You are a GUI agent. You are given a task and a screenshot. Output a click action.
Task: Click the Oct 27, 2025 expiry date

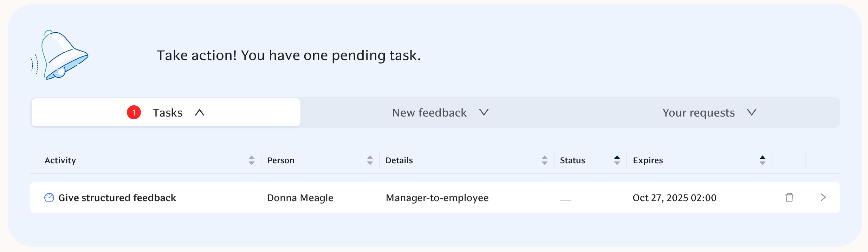pyautogui.click(x=674, y=198)
